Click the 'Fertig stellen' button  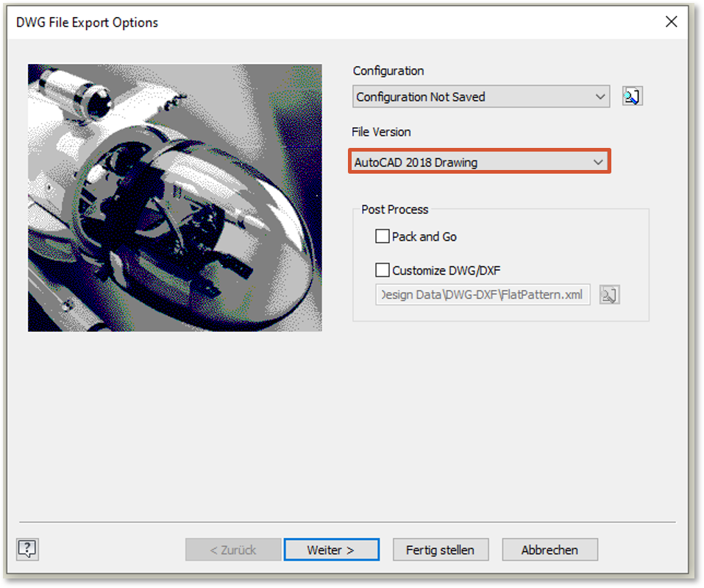[440, 550]
